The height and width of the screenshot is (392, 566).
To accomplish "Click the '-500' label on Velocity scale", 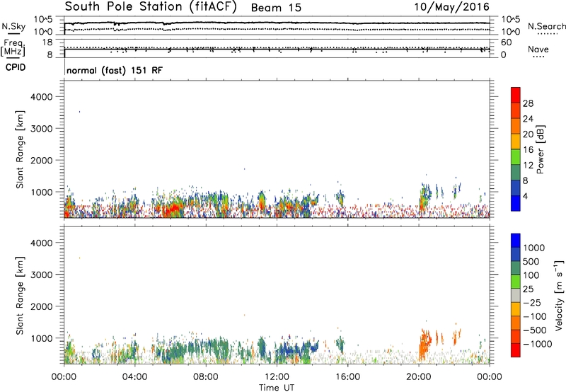I will [535, 330].
